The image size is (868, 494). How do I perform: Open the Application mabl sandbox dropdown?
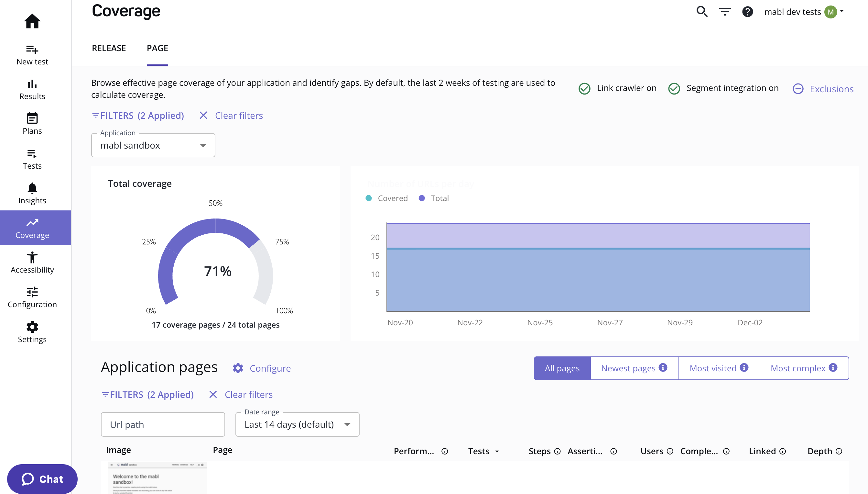click(153, 145)
